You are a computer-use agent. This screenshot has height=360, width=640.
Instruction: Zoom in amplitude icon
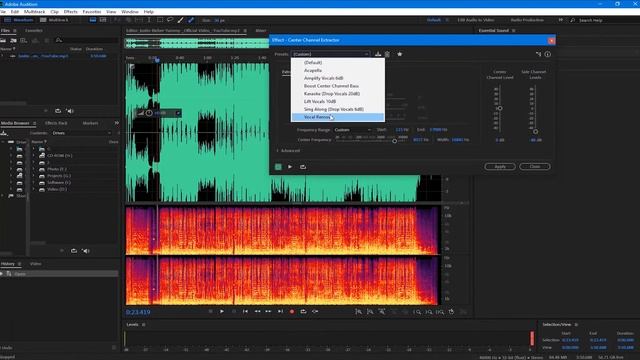click(x=358, y=312)
